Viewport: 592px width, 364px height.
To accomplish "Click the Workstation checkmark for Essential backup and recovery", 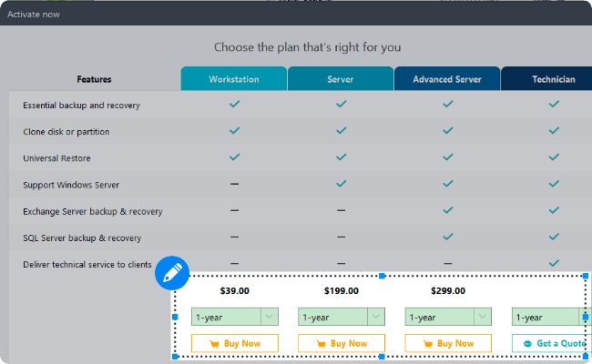I will coord(234,105).
